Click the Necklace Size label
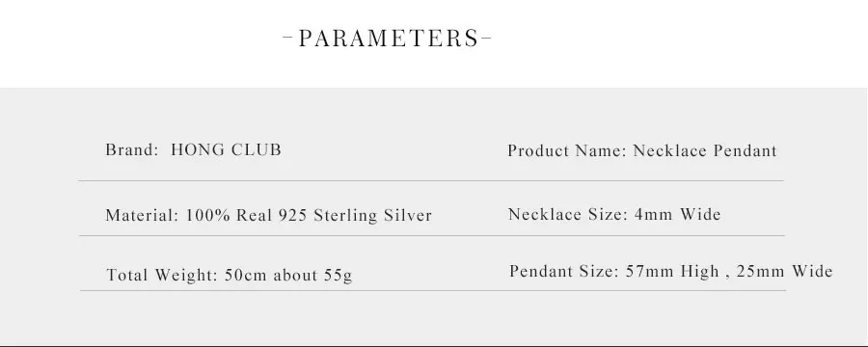 click(568, 214)
